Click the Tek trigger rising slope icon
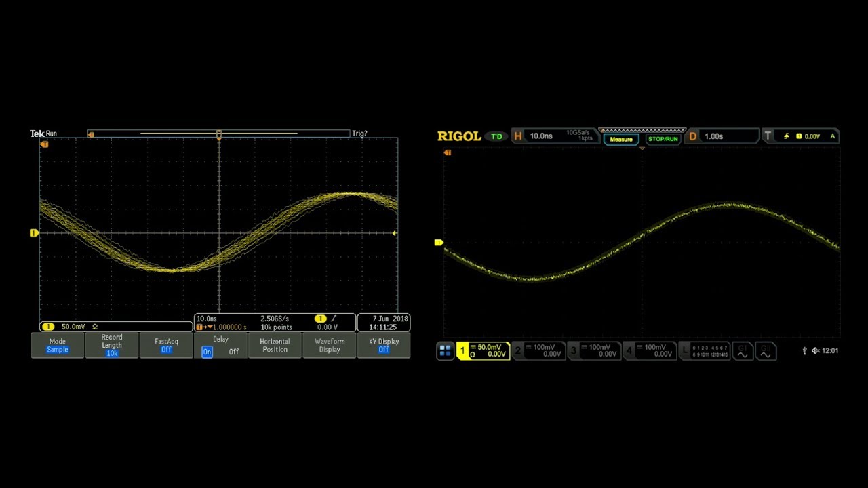The height and width of the screenshot is (488, 868). 333,319
